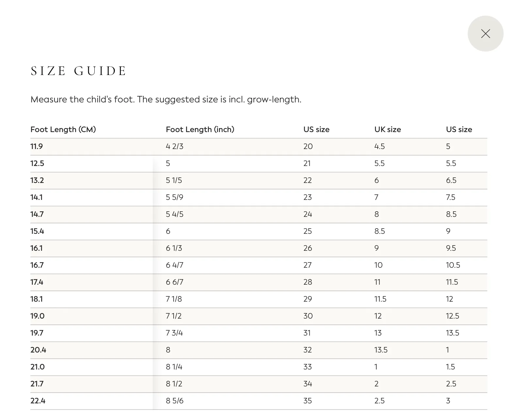Click size 35 in the table
This screenshot has width=517, height=420.
tap(308, 401)
